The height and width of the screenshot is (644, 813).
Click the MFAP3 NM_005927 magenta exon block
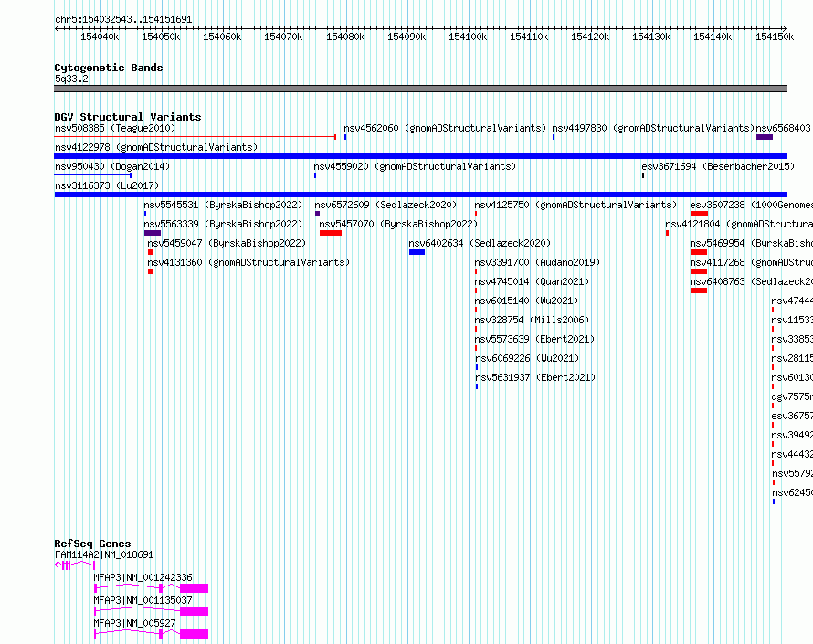tap(194, 634)
